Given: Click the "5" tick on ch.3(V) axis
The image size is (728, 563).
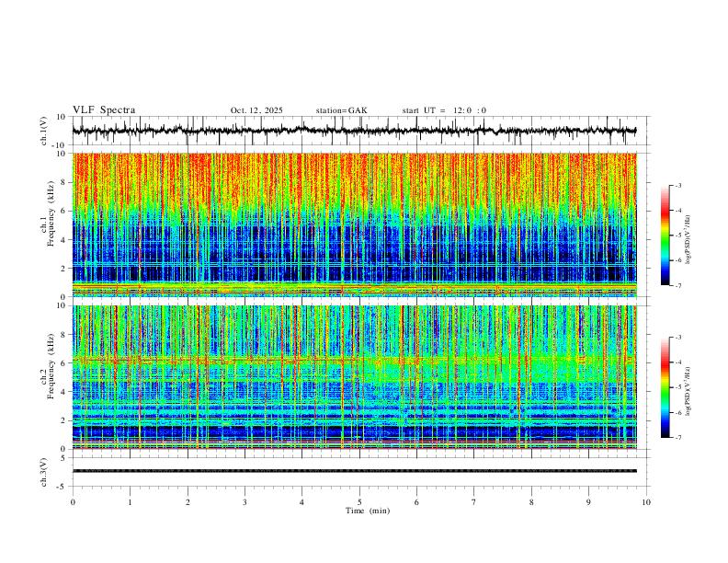Looking at the screenshot, I should pos(63,458).
